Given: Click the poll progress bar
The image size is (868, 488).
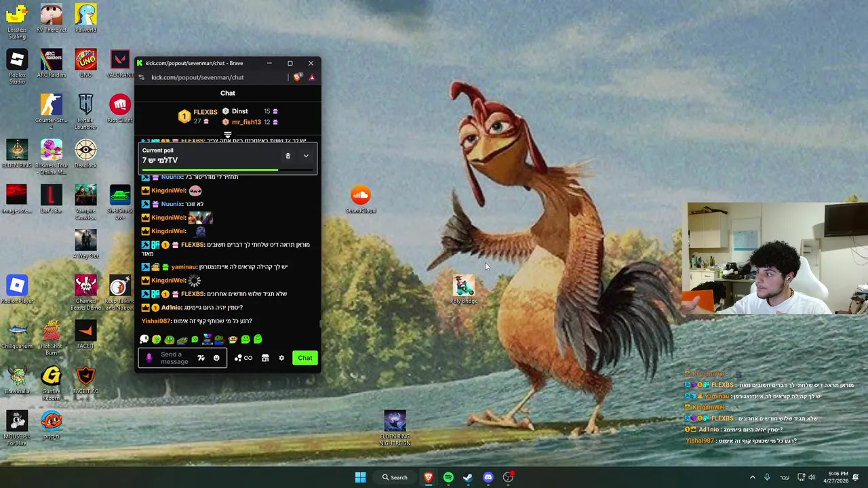Looking at the screenshot, I should 228,169.
